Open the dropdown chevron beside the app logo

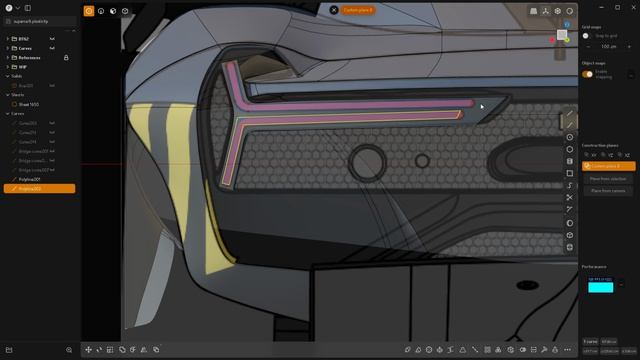pyautogui.click(x=18, y=8)
